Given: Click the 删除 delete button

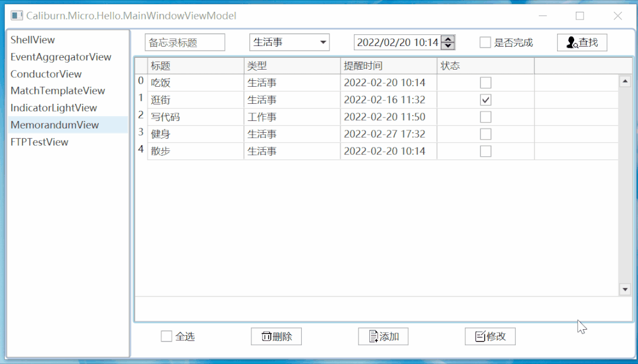Looking at the screenshot, I should [x=276, y=336].
